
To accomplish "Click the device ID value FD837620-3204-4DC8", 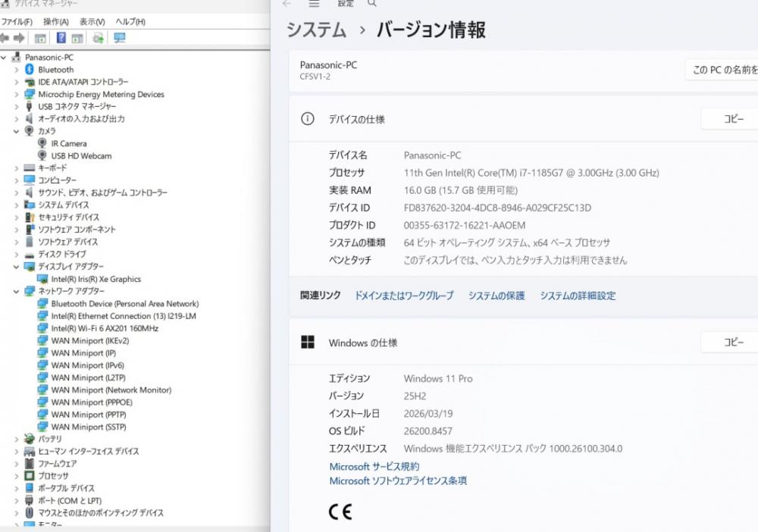I will [x=497, y=208].
